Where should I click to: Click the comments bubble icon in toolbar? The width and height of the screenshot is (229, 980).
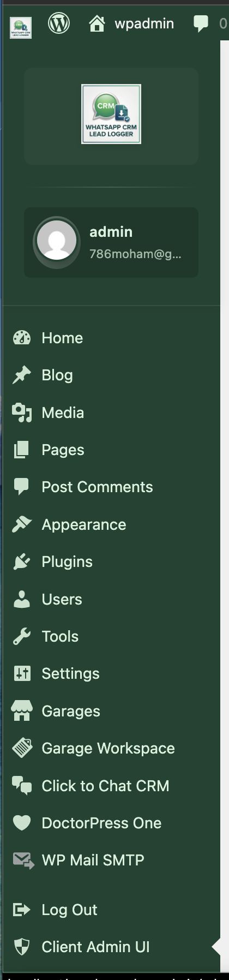point(201,23)
